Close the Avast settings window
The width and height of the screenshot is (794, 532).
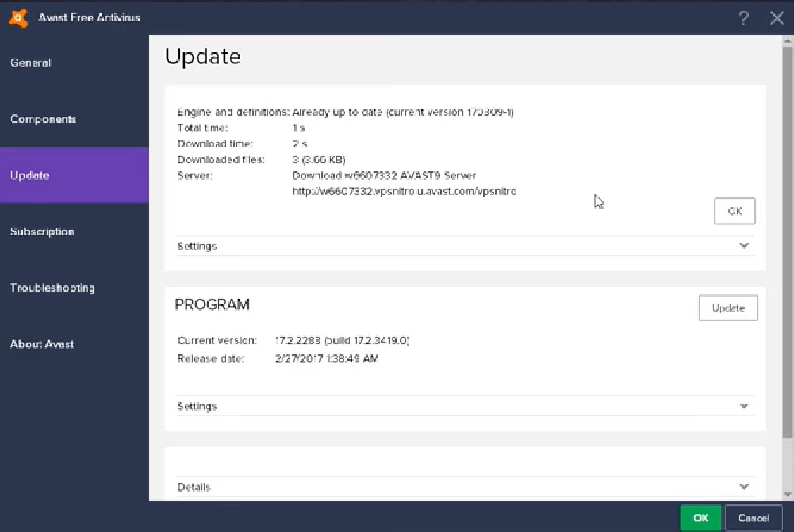[x=777, y=18]
